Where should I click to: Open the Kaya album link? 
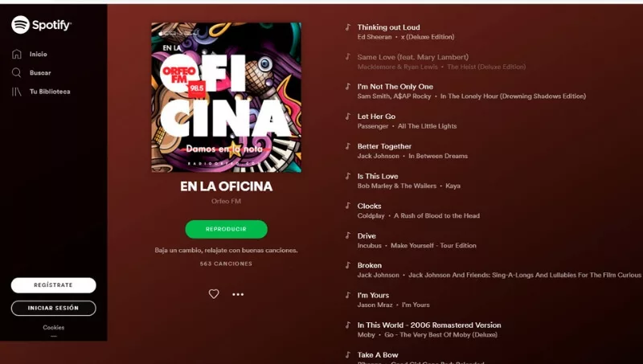[453, 186]
